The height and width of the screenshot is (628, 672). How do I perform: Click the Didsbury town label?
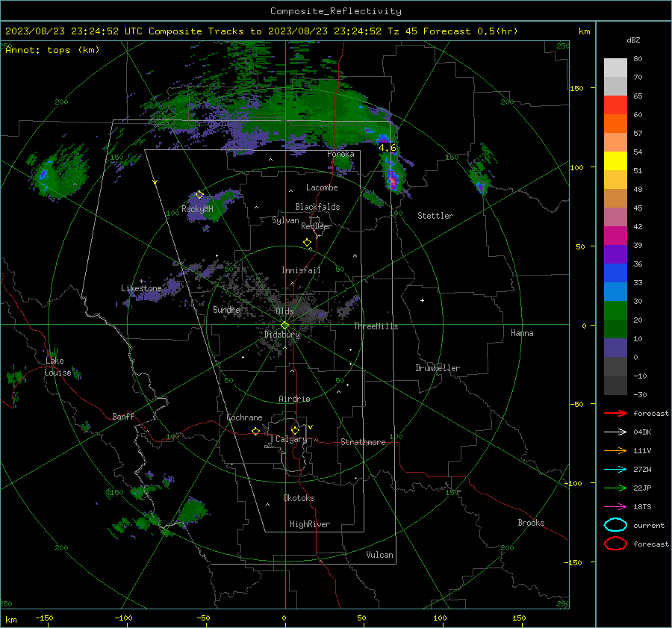click(x=282, y=335)
